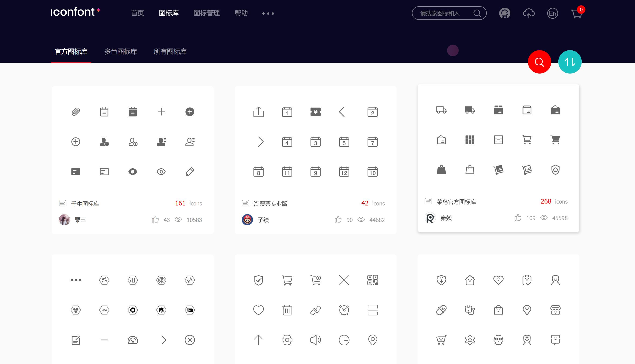The width and height of the screenshot is (635, 364).
Task: Open the 帮助 help page
Action: [x=241, y=13]
